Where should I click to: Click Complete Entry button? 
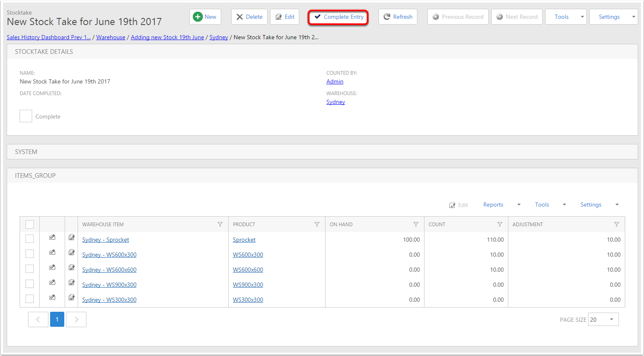(338, 17)
